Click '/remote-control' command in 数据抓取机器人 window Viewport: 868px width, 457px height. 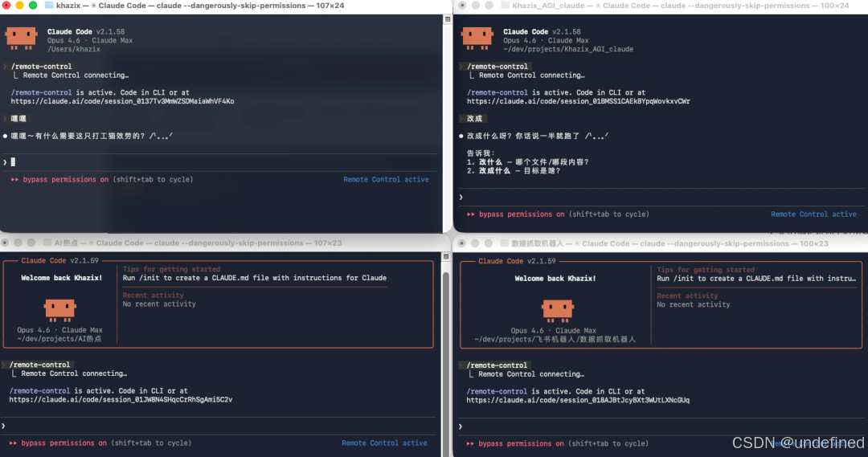497,365
